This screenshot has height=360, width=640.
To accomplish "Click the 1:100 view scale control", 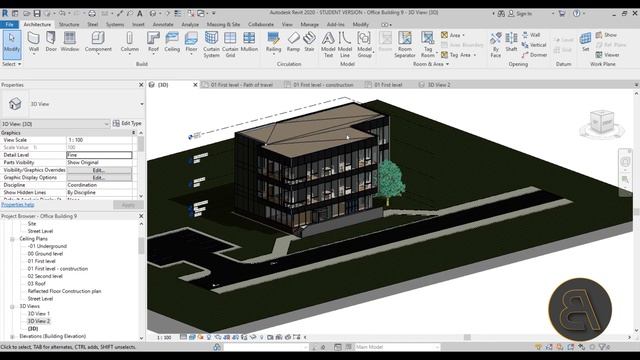I will [x=164, y=338].
